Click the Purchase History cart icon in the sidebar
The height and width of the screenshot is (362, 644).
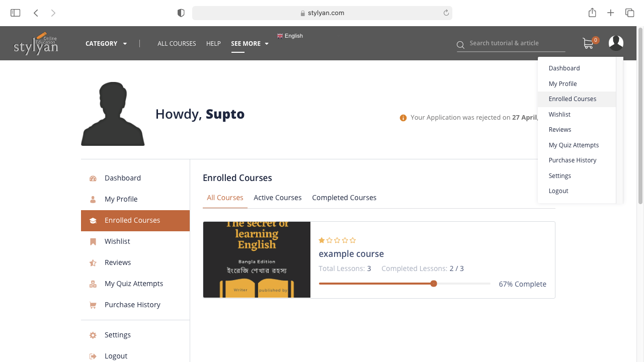pyautogui.click(x=93, y=305)
